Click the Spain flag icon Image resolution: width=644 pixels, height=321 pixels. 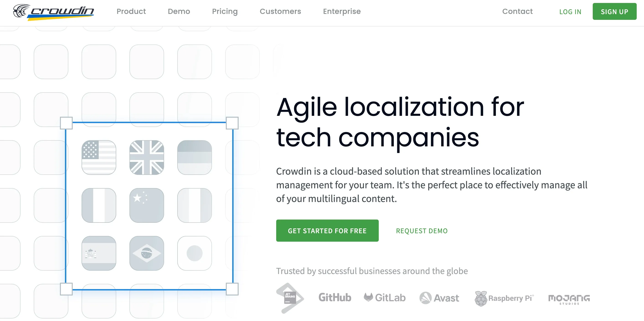(x=99, y=253)
